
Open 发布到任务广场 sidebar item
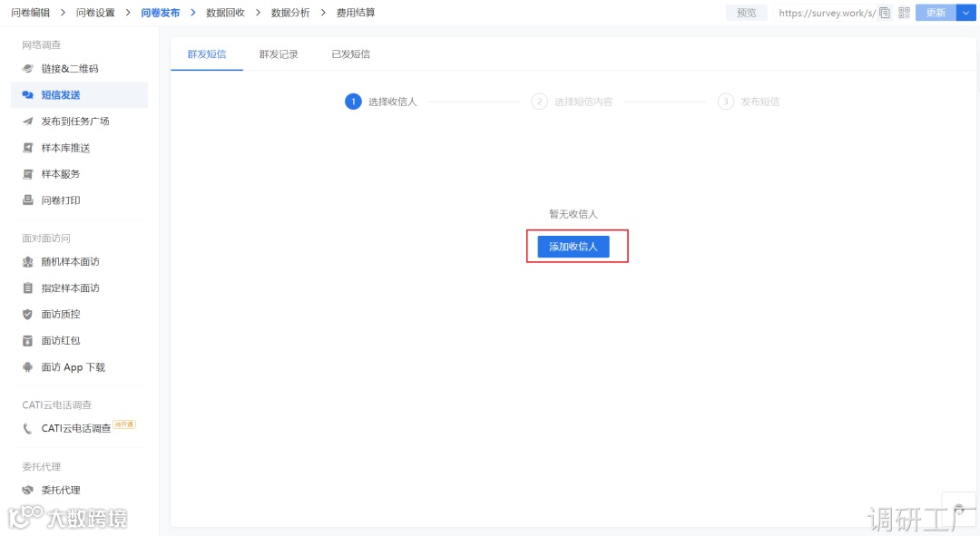79,122
